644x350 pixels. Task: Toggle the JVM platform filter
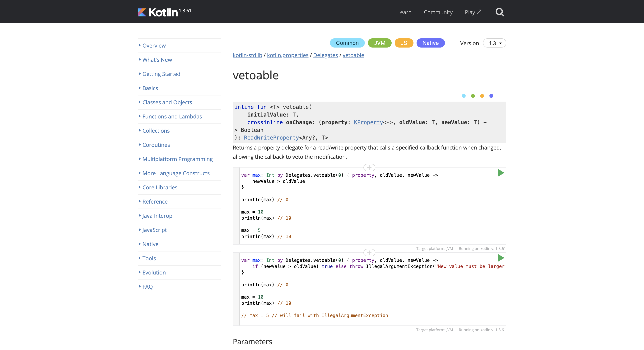pos(379,43)
